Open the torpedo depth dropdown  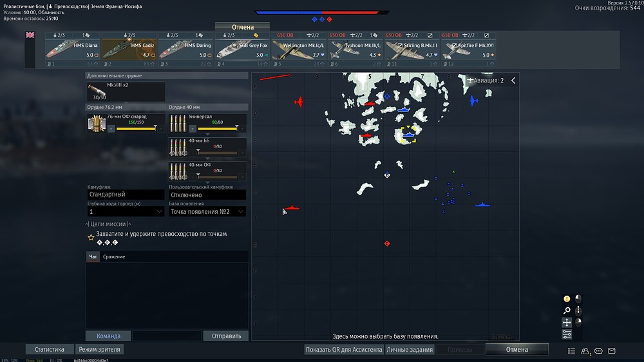tap(126, 212)
